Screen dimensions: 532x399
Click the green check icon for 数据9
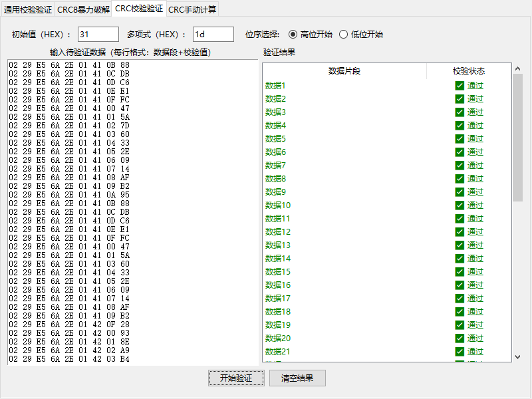[x=460, y=192]
